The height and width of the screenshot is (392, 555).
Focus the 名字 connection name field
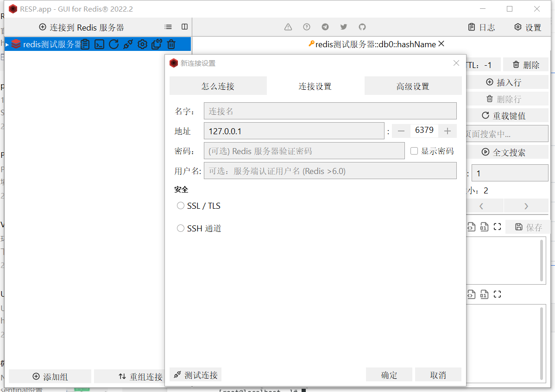(x=330, y=111)
